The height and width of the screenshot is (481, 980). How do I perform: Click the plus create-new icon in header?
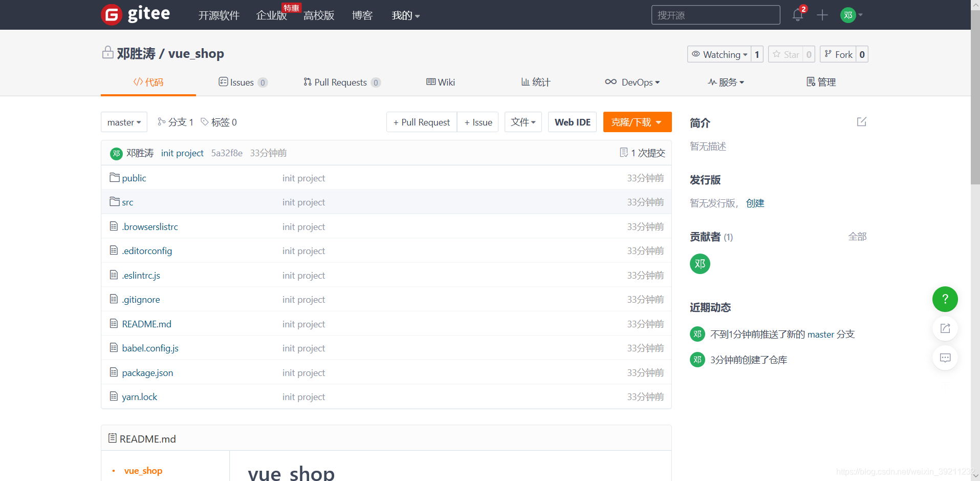pyautogui.click(x=822, y=15)
